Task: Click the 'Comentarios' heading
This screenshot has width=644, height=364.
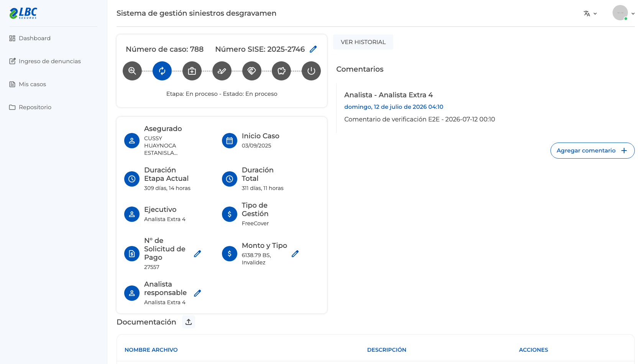Action: pos(360,69)
